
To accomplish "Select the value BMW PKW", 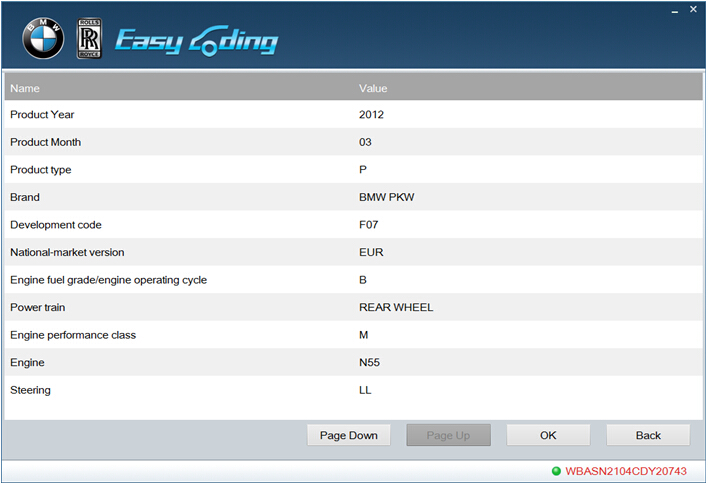I will pos(387,197).
